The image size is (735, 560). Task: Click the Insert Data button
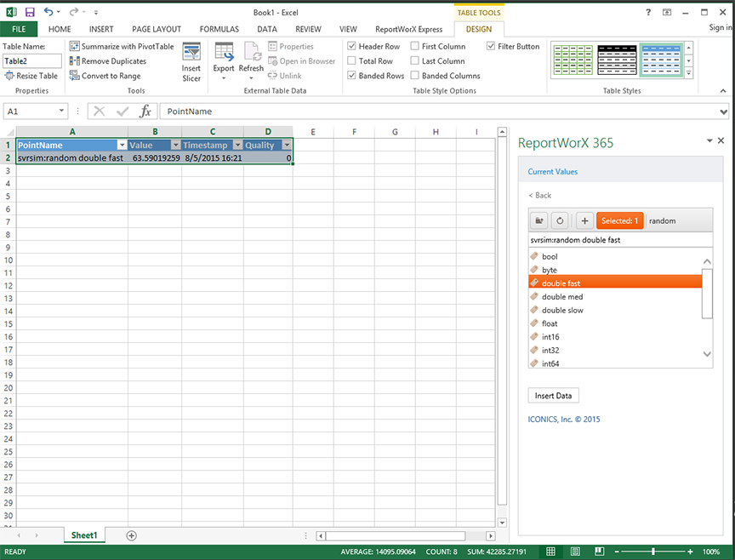pyautogui.click(x=554, y=396)
